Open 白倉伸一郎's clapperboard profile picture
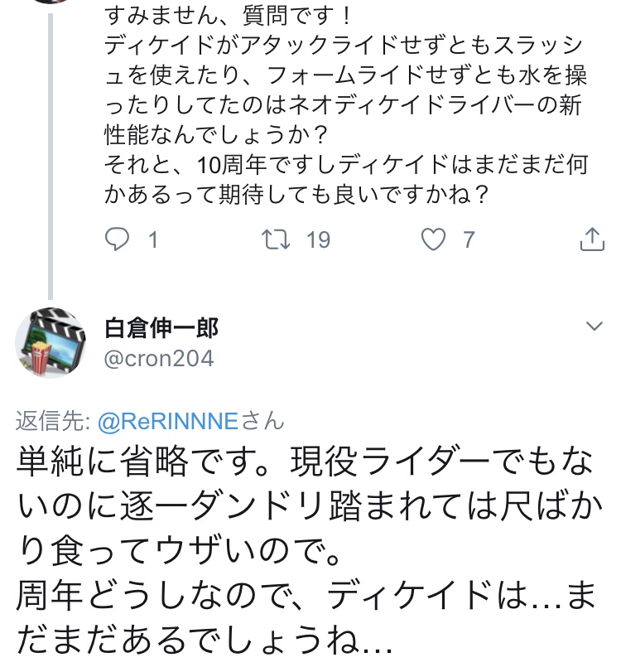Viewport: 621px width, 672px height. (x=52, y=341)
